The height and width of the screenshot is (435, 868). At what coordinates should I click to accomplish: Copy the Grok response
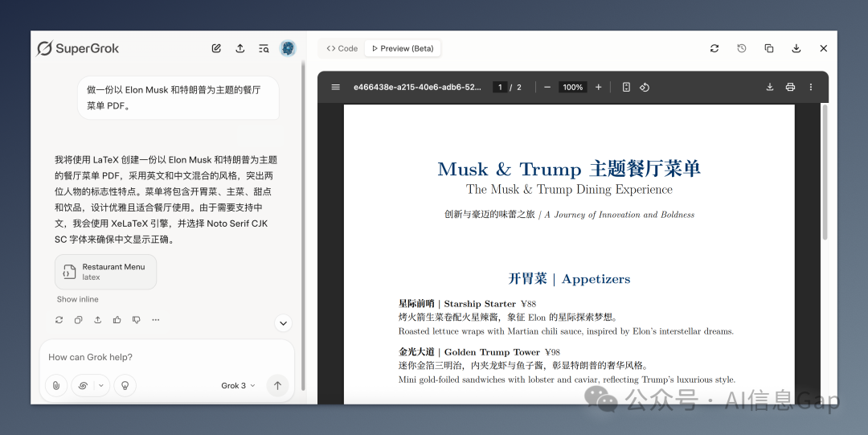[79, 320]
